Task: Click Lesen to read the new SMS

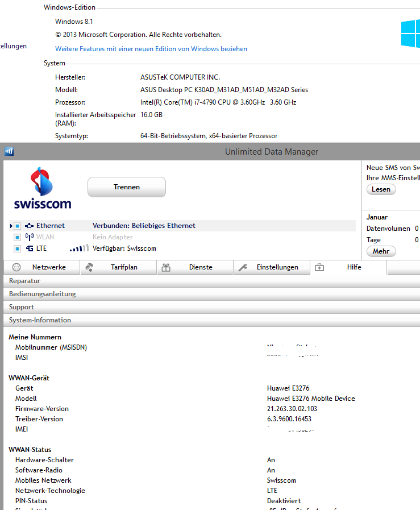Action: pyautogui.click(x=381, y=189)
